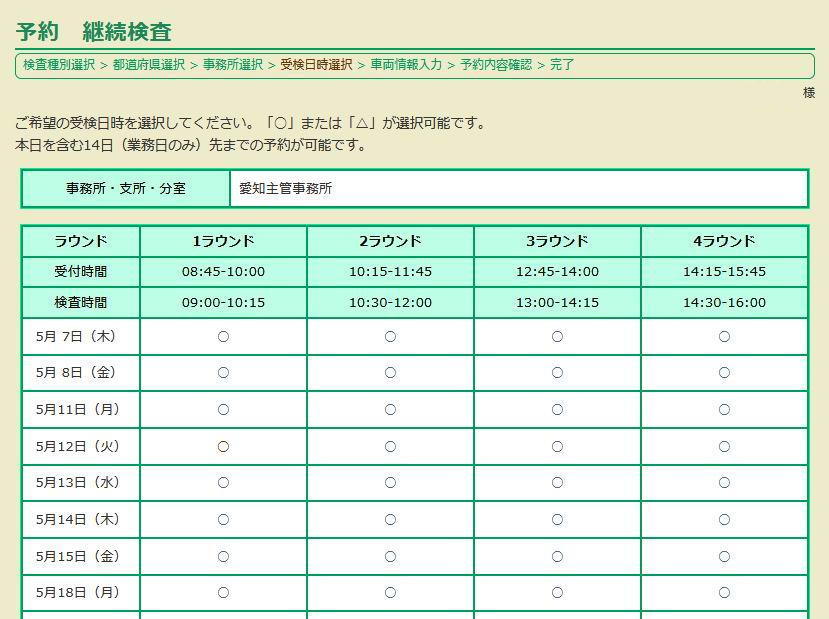Click reception time 08:45-10:00
Viewport: 829px width, 619px height.
click(x=223, y=272)
